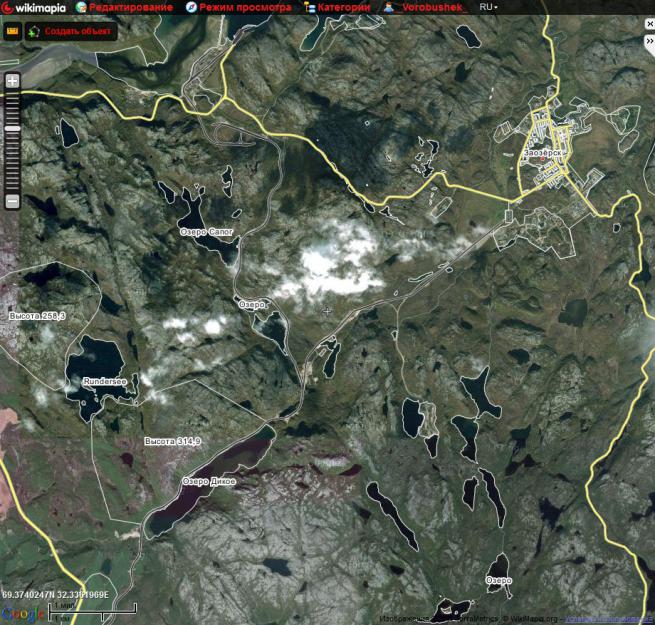655x625 pixels.
Task: Expand the RU language selector
Action: tap(489, 7)
